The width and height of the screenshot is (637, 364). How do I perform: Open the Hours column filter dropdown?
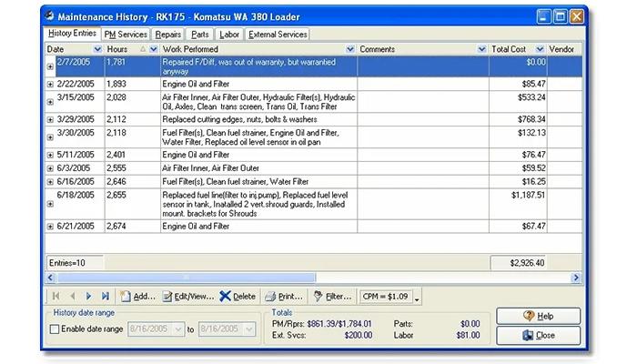tap(154, 49)
